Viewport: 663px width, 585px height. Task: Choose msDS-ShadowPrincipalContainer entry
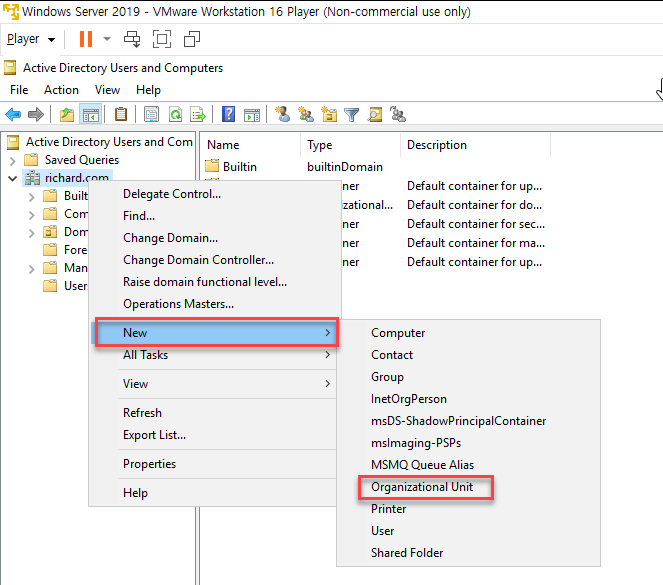[x=468, y=421]
